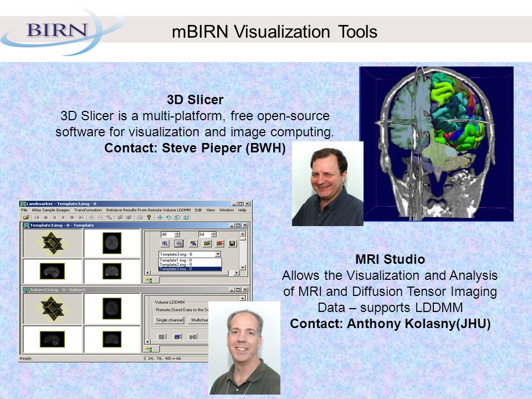Click the '( 24, 78, 48) = 66' status readout
This screenshot has width=532, height=399.
[x=162, y=359]
